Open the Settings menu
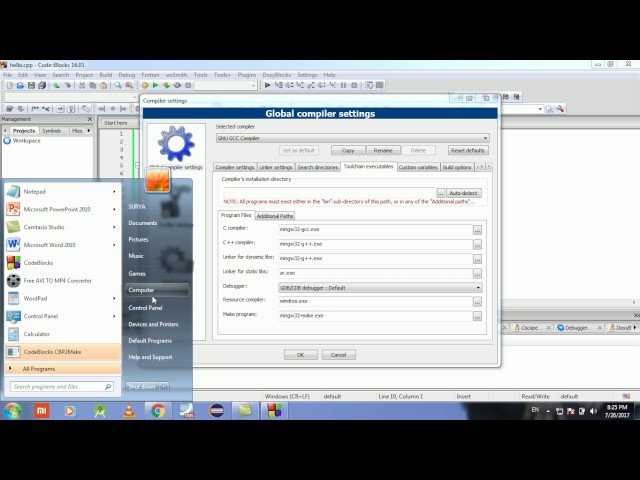Image resolution: width=640 pixels, height=480 pixels. (x=307, y=75)
